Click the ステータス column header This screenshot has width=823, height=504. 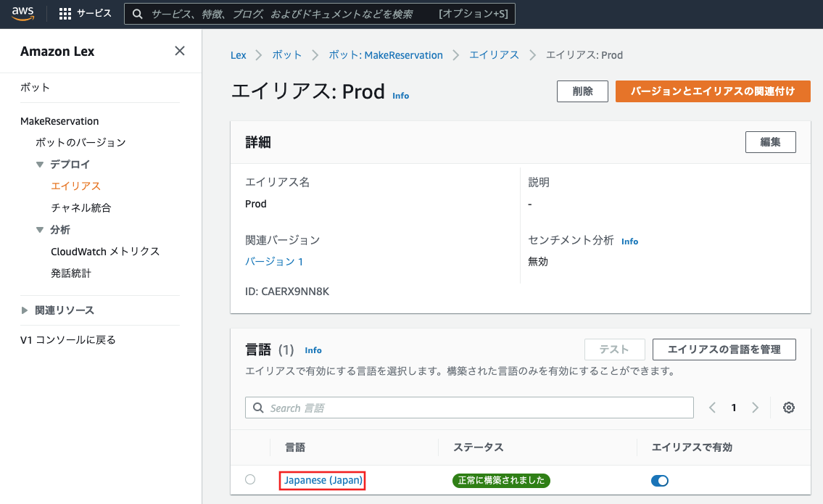click(479, 447)
